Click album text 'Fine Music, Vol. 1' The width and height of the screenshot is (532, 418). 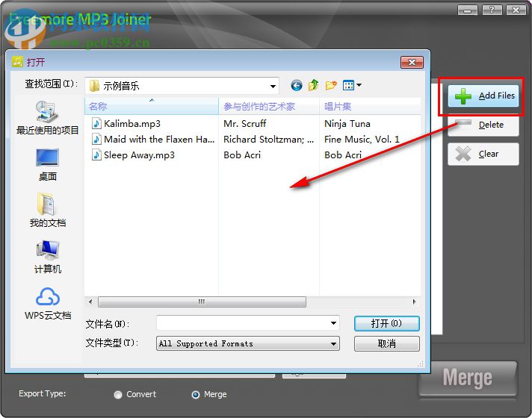(362, 140)
